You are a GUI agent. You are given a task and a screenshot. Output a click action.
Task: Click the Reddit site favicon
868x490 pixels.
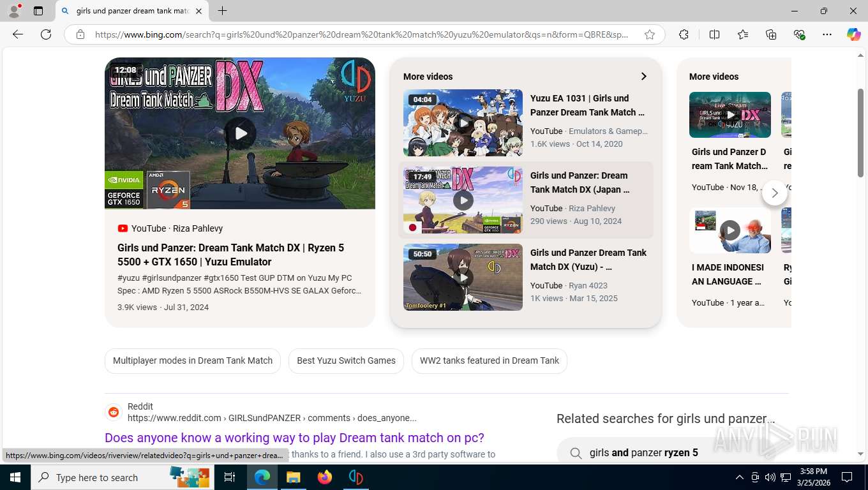114,412
